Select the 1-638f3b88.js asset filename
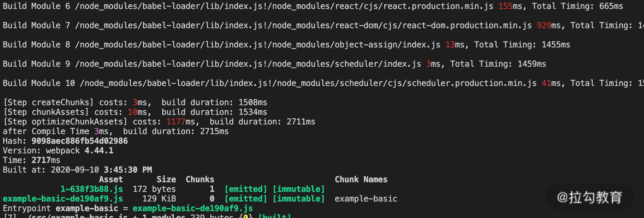 (91, 189)
